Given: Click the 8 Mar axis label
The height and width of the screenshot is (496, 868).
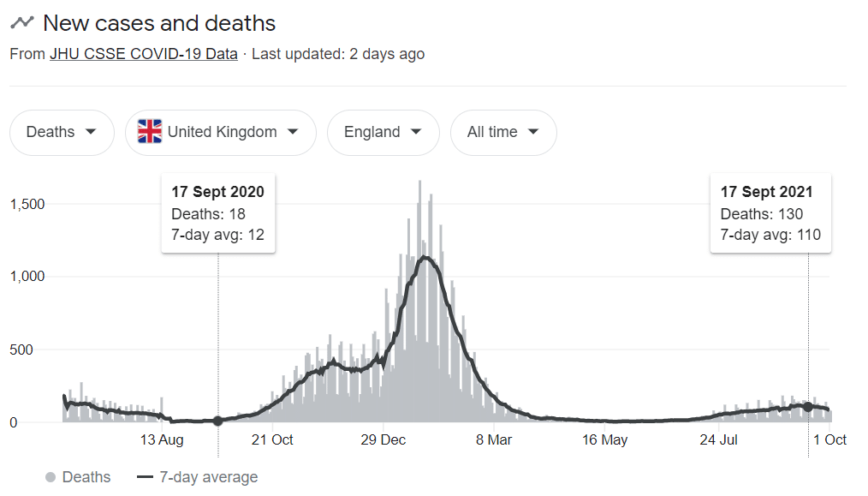Looking at the screenshot, I should [x=494, y=440].
